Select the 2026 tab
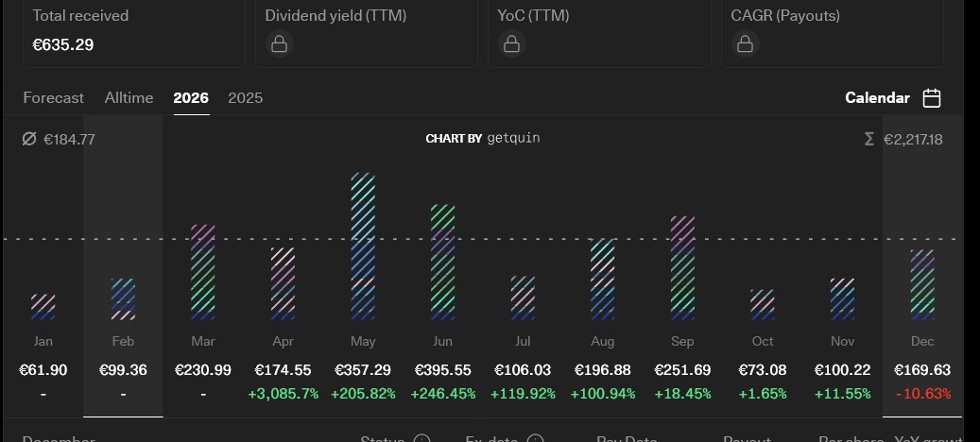This screenshot has height=442, width=980. (191, 98)
